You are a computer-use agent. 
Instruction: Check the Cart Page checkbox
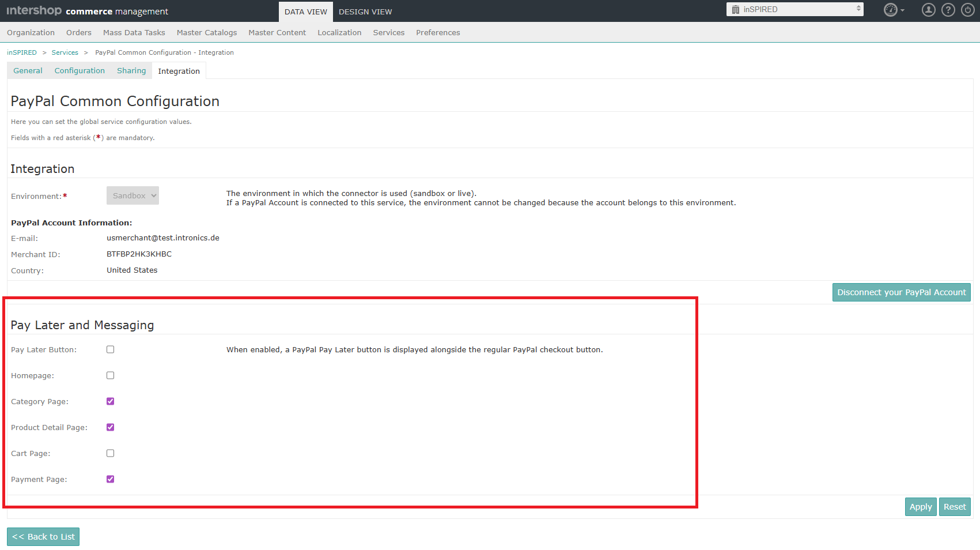click(111, 453)
